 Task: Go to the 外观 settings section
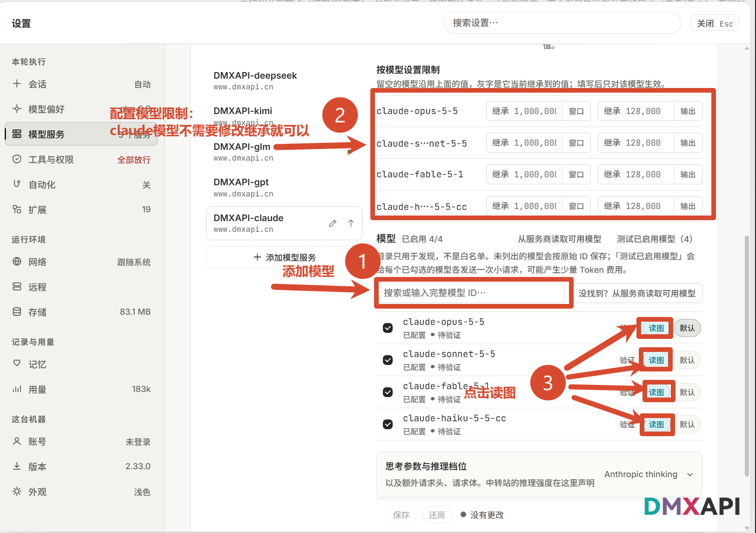point(81,492)
